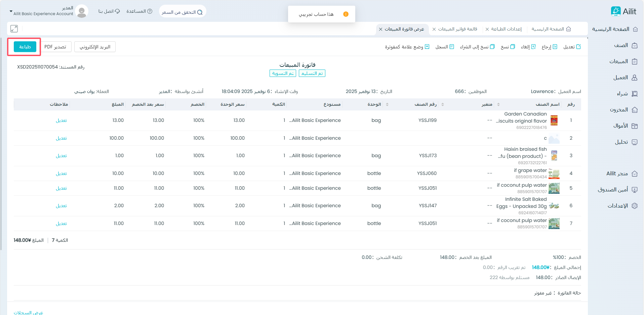The height and width of the screenshot is (315, 644).
Task: Sort by unit (الوحدة) column arrows
Action: pos(387,104)
